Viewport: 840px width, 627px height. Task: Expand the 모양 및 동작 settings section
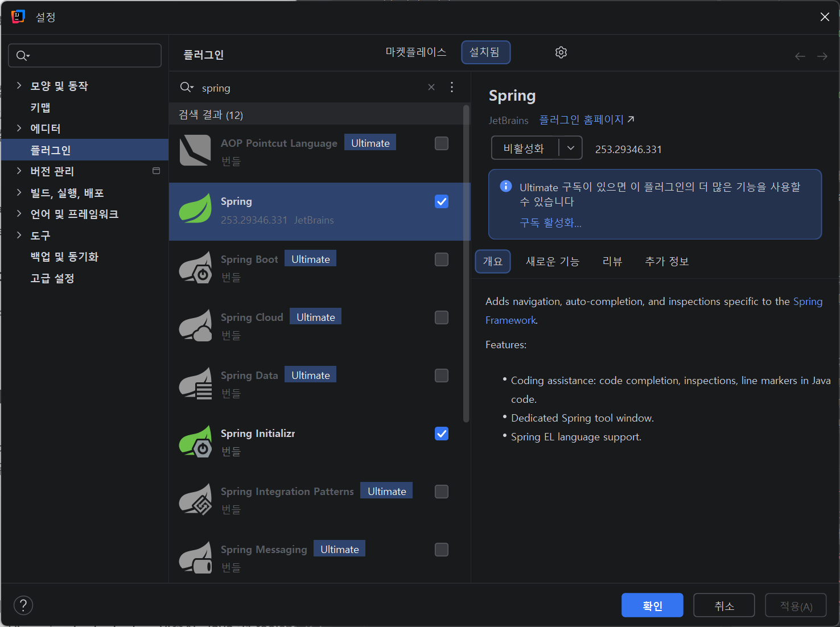click(x=19, y=86)
